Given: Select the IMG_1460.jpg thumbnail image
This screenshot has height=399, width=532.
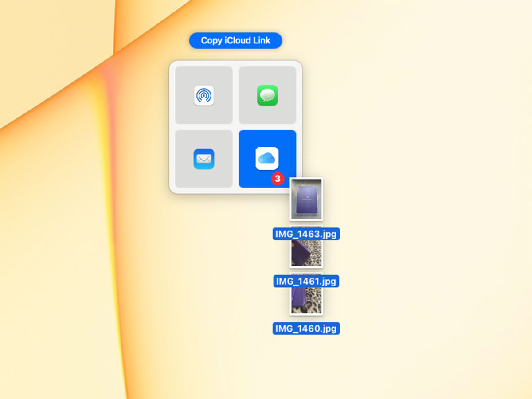Looking at the screenshot, I should (x=306, y=294).
